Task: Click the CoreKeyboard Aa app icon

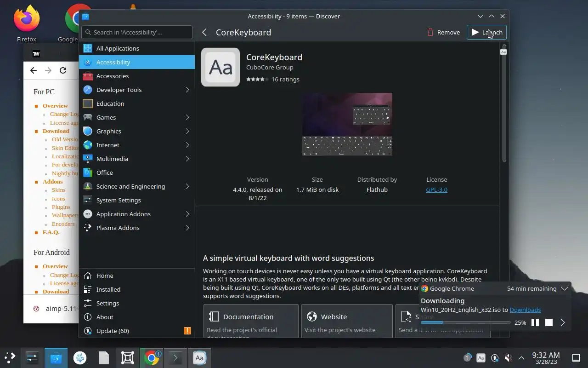Action: (220, 67)
